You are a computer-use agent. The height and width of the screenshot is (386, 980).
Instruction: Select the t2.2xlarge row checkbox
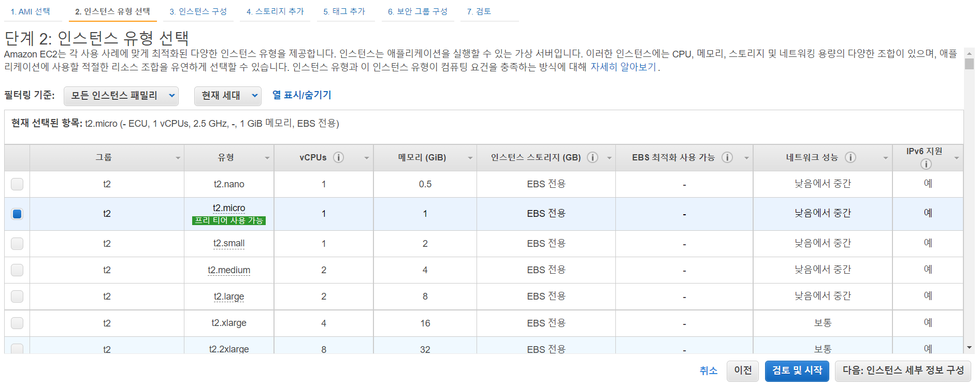point(17,349)
